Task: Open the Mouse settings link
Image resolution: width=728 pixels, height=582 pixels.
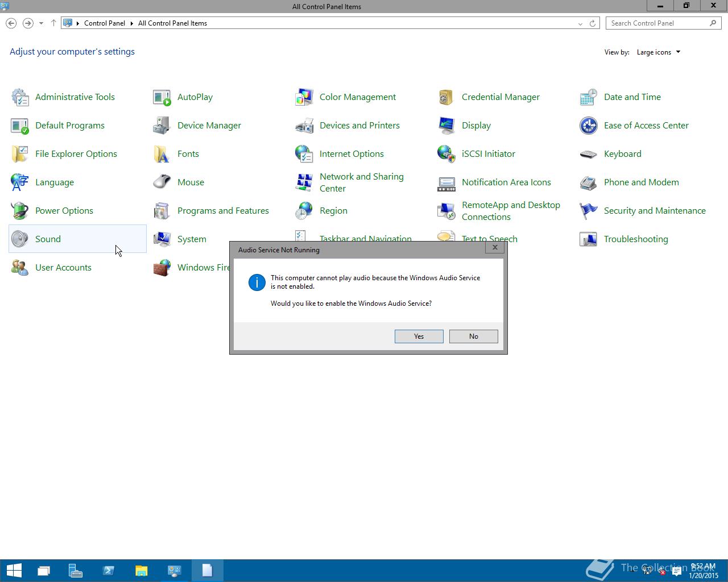Action: click(191, 182)
